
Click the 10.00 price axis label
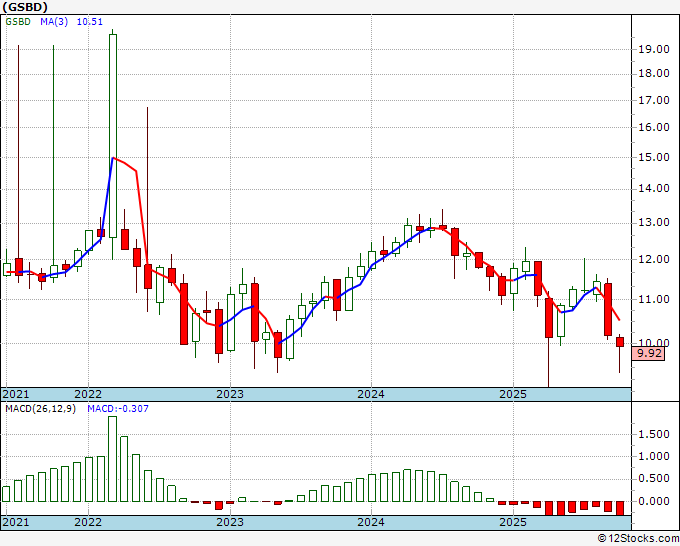656,344
